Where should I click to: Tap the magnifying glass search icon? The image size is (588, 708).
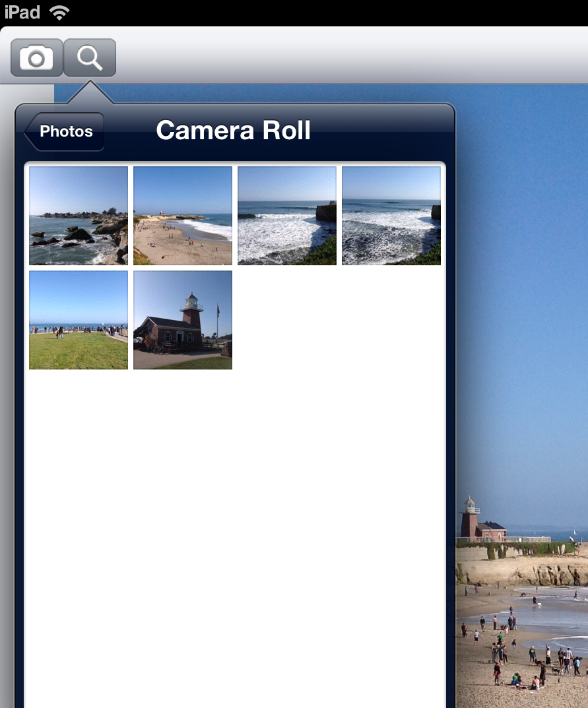tap(90, 58)
